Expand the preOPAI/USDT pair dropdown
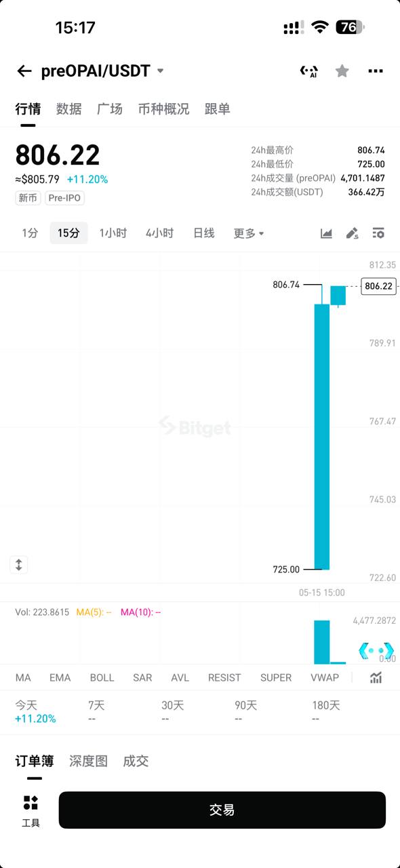 (160, 71)
